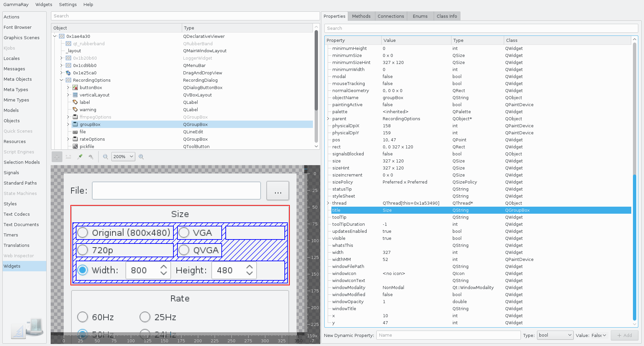Open the 200% zoom level dropdown
Viewport: 644px width, 346px height.
coord(123,157)
